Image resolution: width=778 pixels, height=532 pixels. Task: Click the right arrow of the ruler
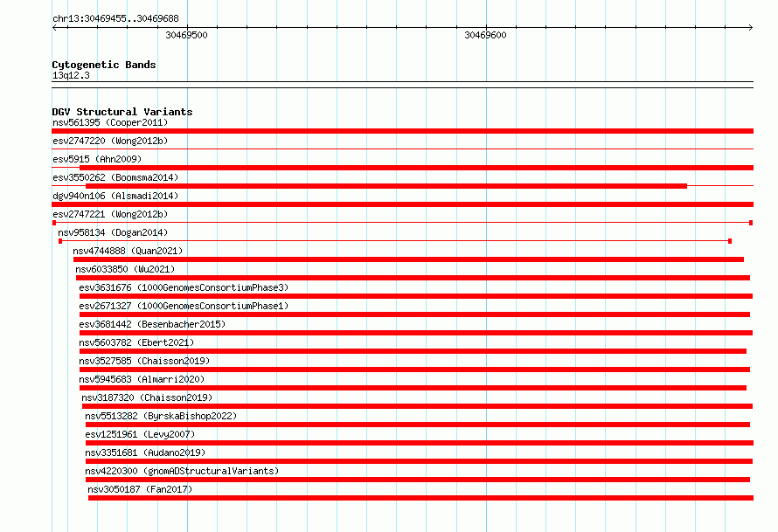pos(751,28)
